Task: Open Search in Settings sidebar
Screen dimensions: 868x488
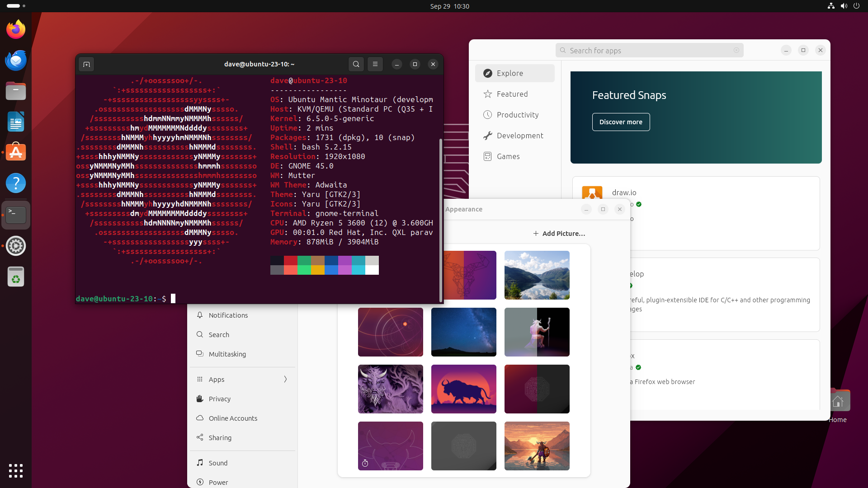Action: click(x=243, y=335)
